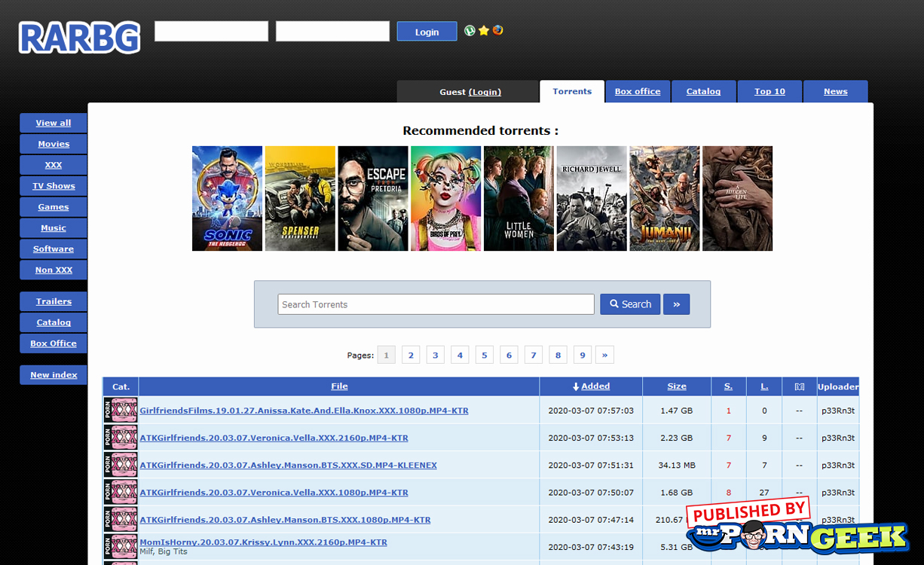This screenshot has height=565, width=924.
Task: Switch to the Torrents tab
Action: click(x=572, y=91)
